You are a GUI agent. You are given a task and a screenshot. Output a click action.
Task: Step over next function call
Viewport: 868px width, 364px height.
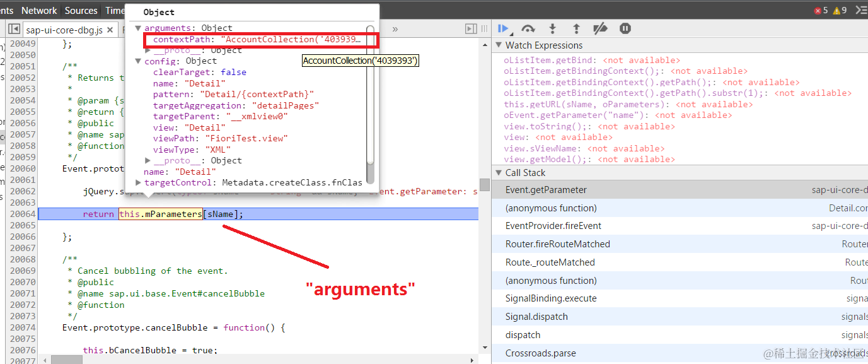pos(528,28)
